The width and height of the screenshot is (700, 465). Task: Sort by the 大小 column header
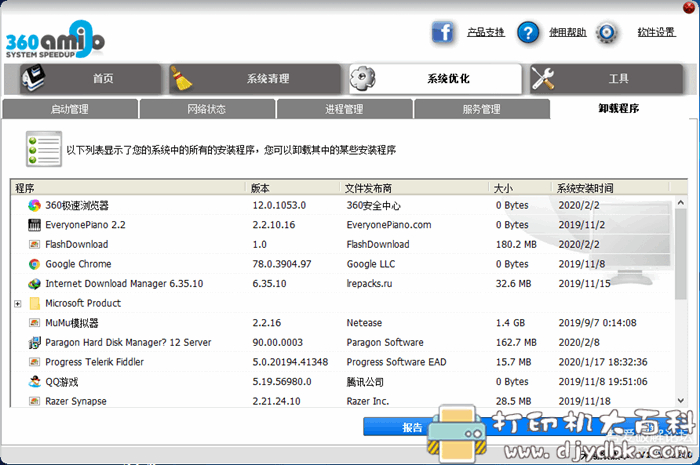(x=520, y=188)
